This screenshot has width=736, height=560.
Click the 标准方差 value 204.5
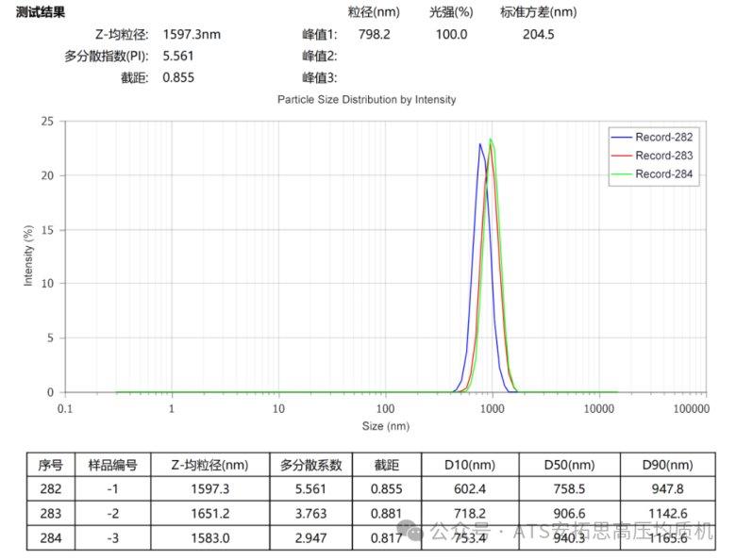click(x=538, y=34)
